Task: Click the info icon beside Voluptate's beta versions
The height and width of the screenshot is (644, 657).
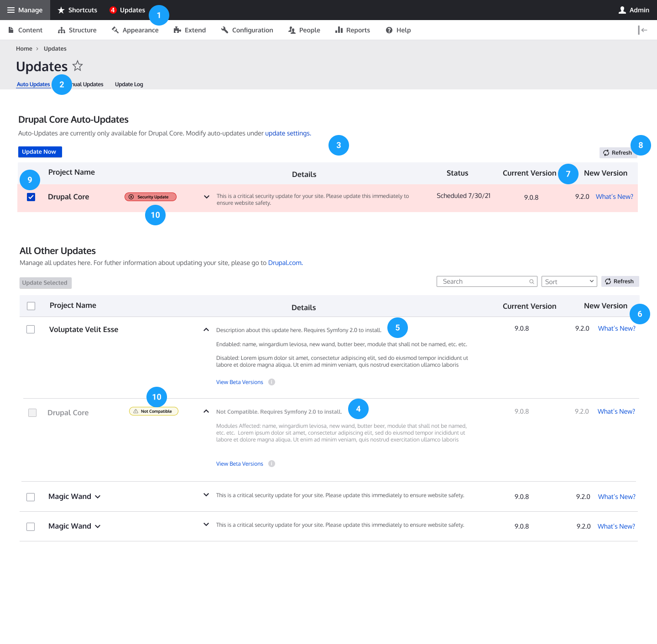Action: coord(272,382)
